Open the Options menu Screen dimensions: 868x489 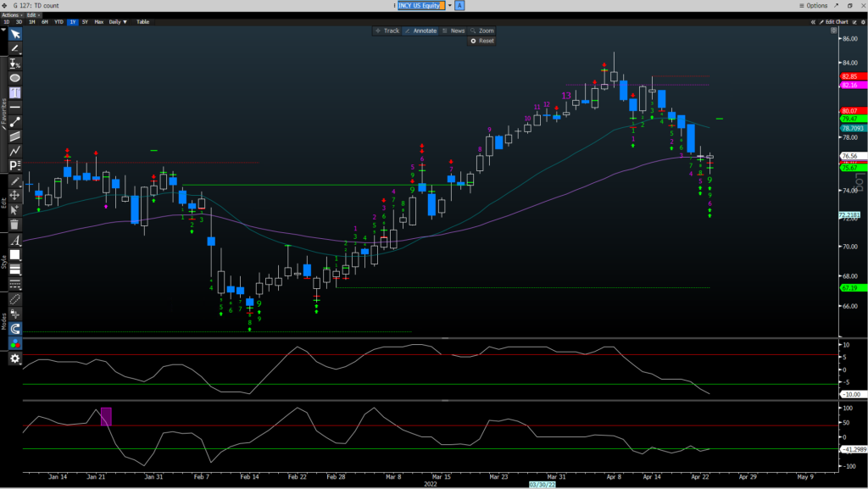(813, 6)
